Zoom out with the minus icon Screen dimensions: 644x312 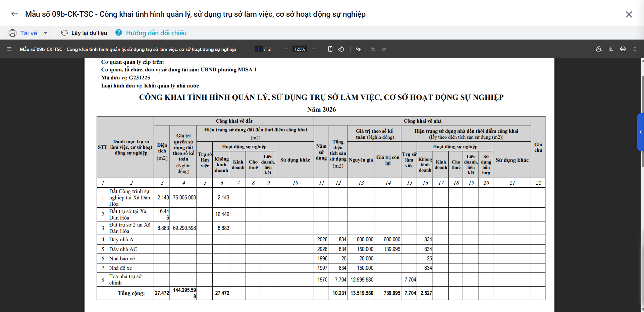[x=286, y=49]
